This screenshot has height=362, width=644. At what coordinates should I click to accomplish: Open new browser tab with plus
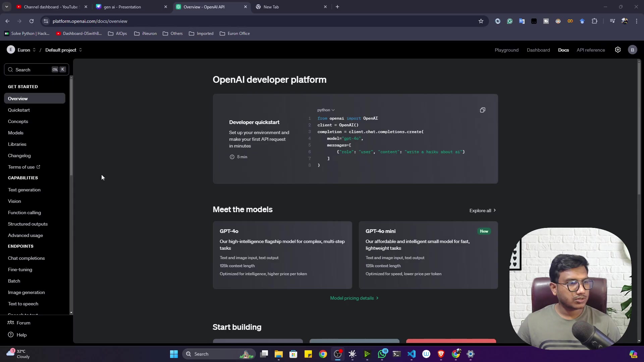pos(337,7)
